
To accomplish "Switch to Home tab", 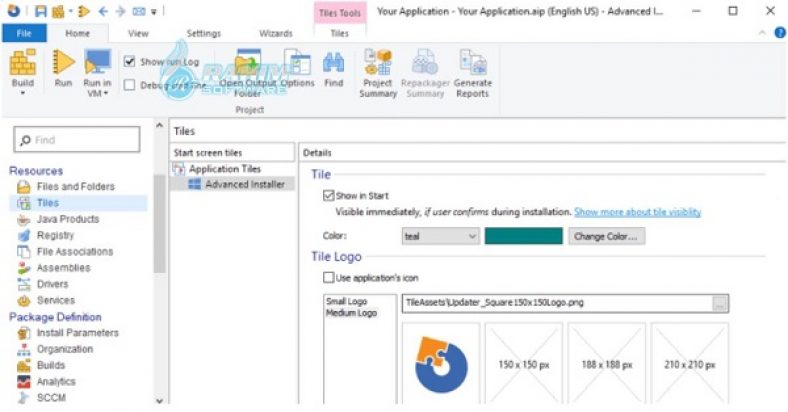I will click(x=77, y=33).
